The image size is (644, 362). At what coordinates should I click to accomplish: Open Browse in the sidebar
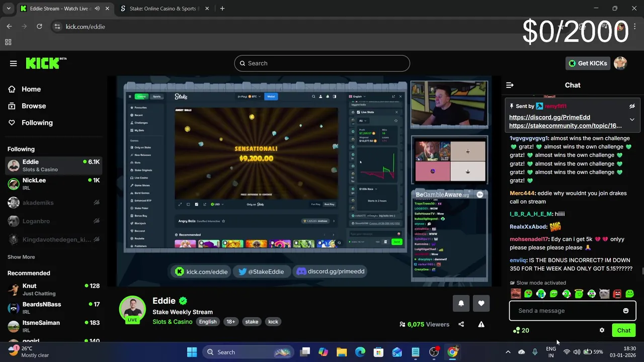(33, 106)
